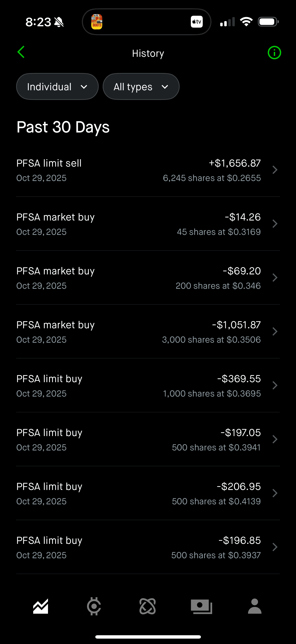Open the PFSA limit sell +$1,656.87 chevron
Viewport: 296px width, 644px height.
(x=275, y=170)
